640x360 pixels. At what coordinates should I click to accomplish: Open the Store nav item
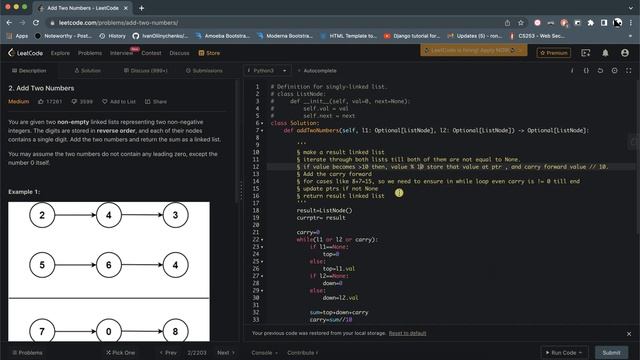coord(209,53)
